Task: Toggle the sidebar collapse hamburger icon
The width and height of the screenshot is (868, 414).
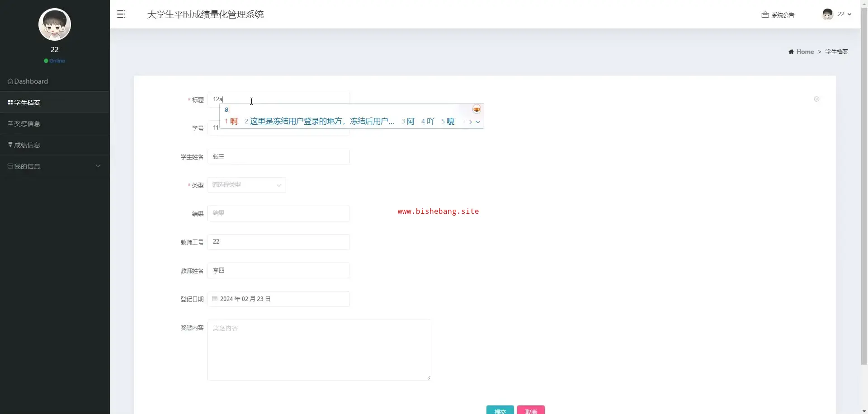Action: pos(121,14)
